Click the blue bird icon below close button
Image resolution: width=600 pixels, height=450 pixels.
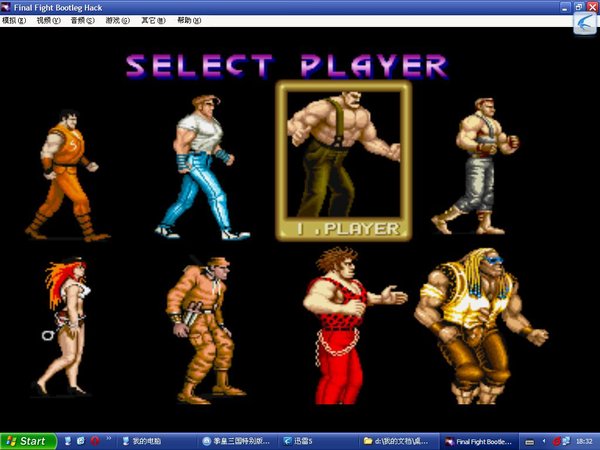coord(585,24)
